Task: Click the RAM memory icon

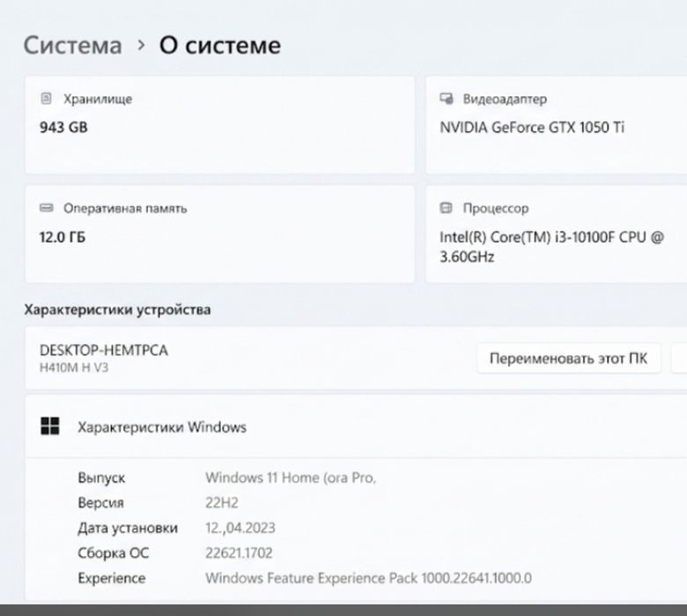Action: (x=46, y=208)
